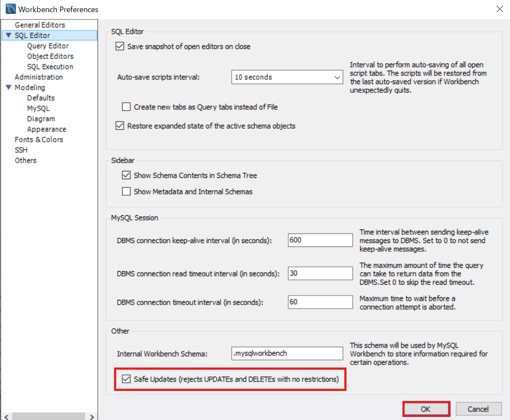
Task: Click the Internal Workbench Schema field
Action: (287, 353)
